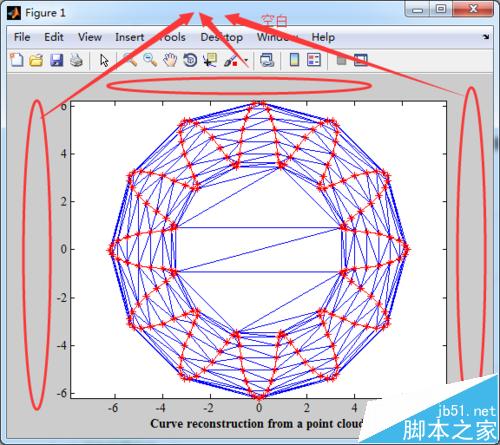Select the Data Cursor tool
This screenshot has width=500, height=445.
(210, 60)
